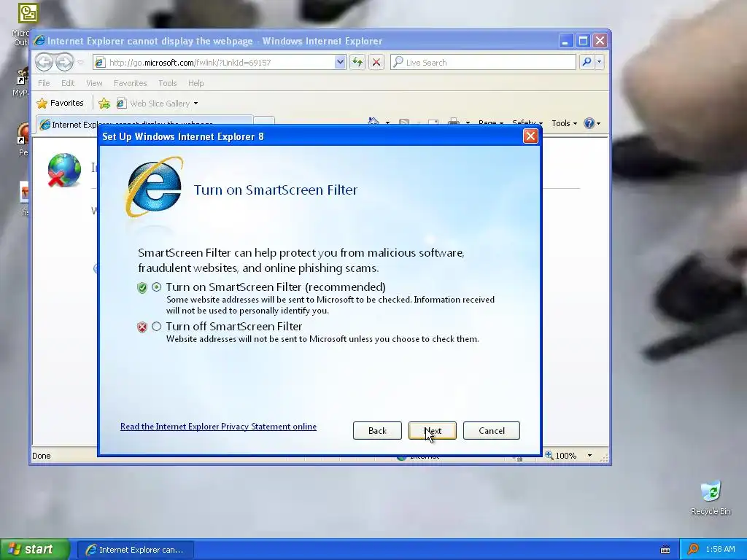Click the globe error icon on page
The width and height of the screenshot is (747, 560).
click(64, 170)
